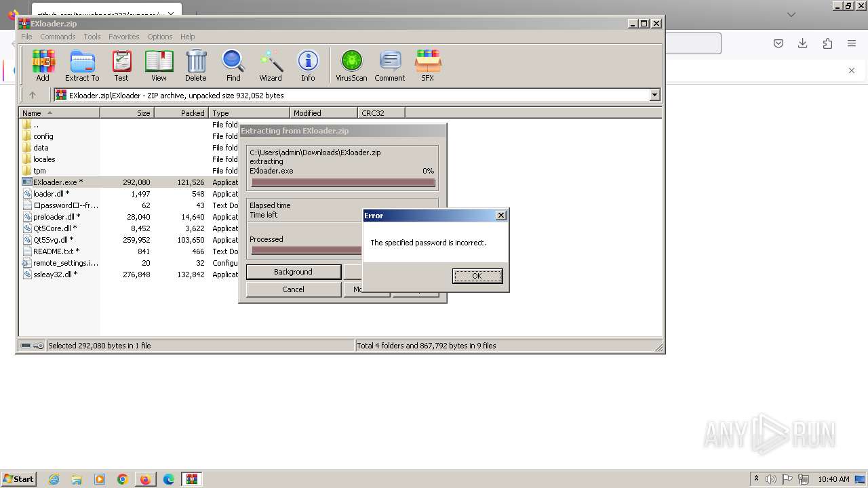Select the tpm folder
Viewport: 868px width, 488px height.
[39, 171]
